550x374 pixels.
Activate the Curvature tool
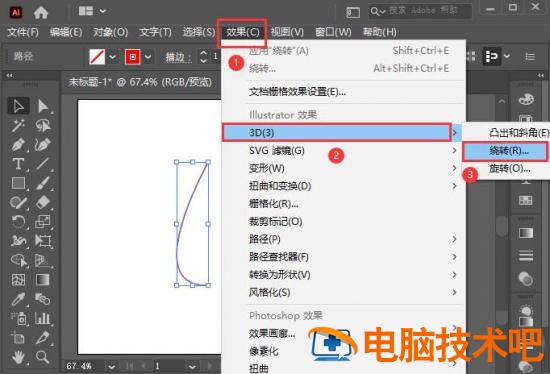tap(43, 144)
